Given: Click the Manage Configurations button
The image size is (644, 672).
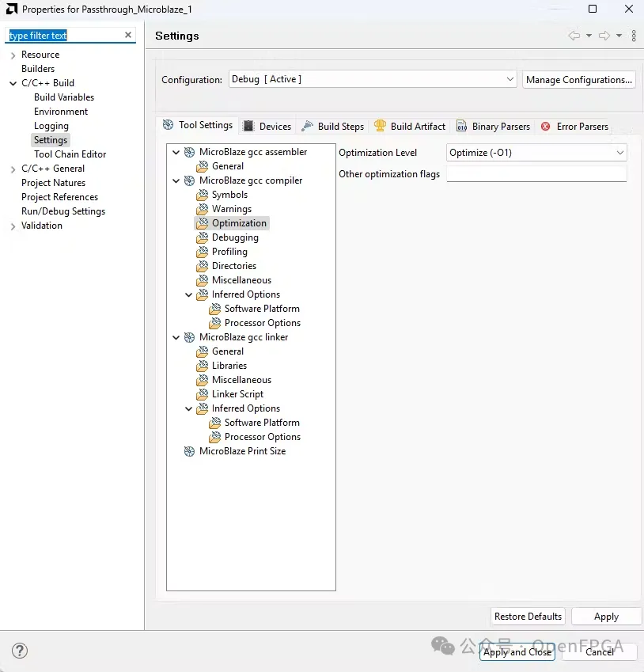Looking at the screenshot, I should point(579,80).
